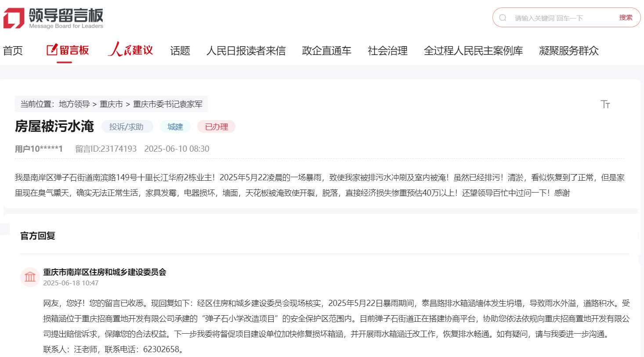Open the 政企直通车 link
The width and height of the screenshot is (644, 357).
pyautogui.click(x=326, y=51)
